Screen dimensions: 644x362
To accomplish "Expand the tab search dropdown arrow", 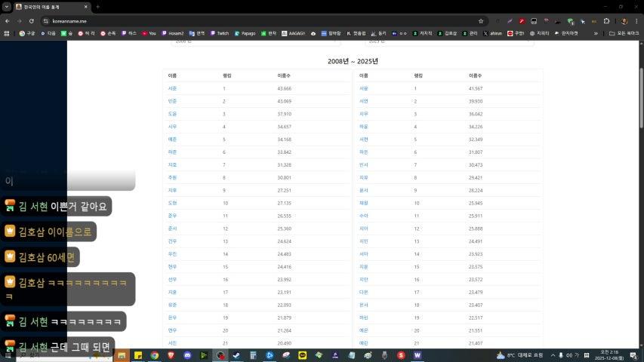I will 7,7.
